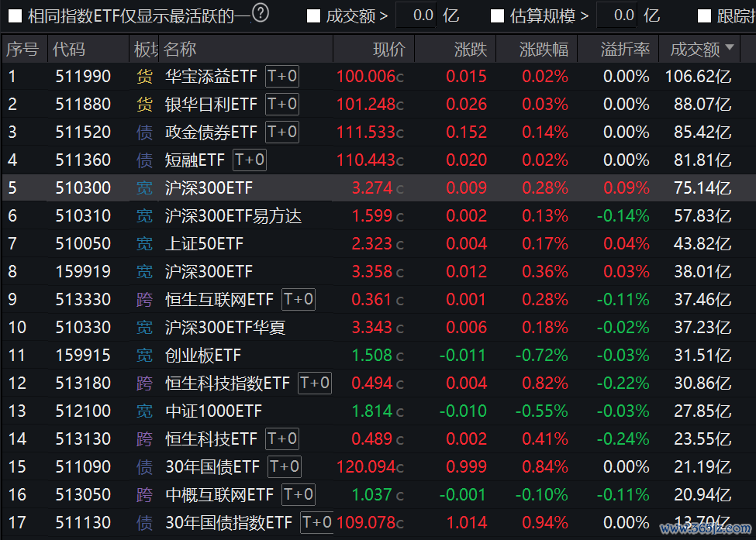Select 华宝添益ETF name in row 1
Viewport: 756px width, 540px height.
(211, 77)
